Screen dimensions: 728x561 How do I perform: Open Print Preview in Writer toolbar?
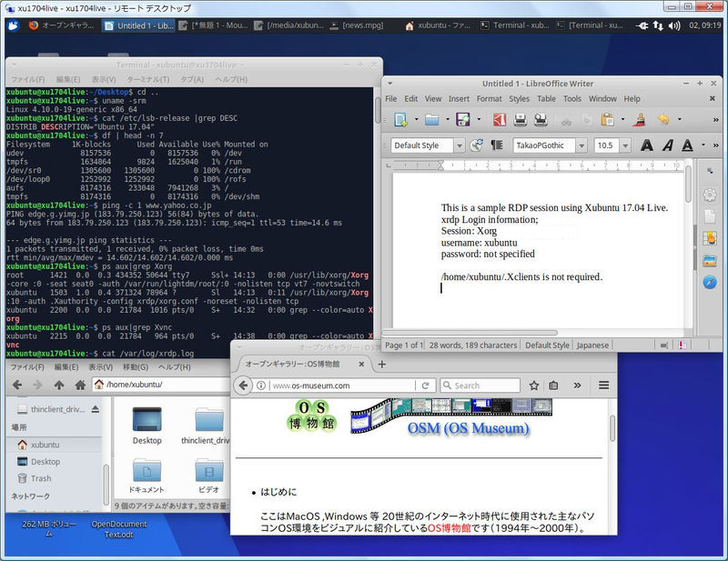[541, 120]
